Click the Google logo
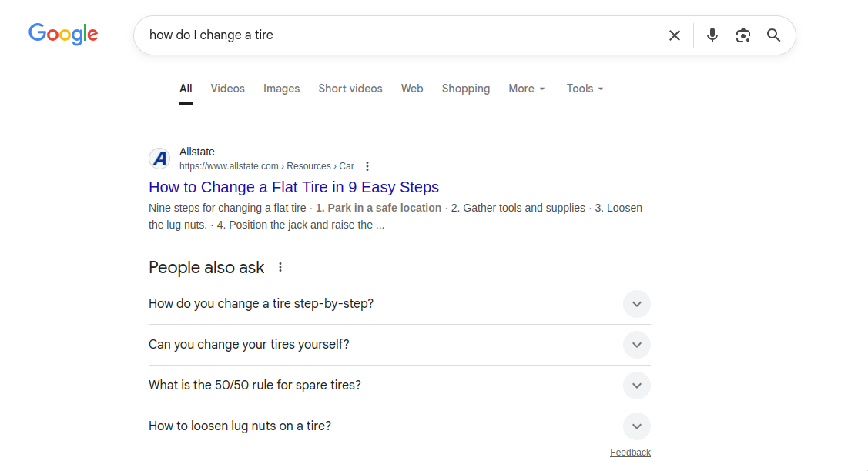The height and width of the screenshot is (471, 868). tap(63, 35)
